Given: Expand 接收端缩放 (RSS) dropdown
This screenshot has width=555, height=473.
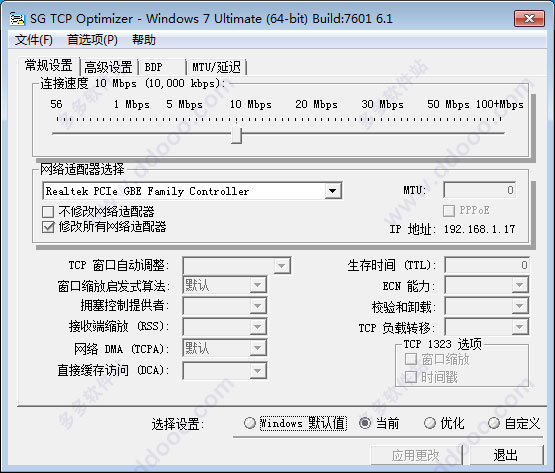Looking at the screenshot, I should pos(258,327).
